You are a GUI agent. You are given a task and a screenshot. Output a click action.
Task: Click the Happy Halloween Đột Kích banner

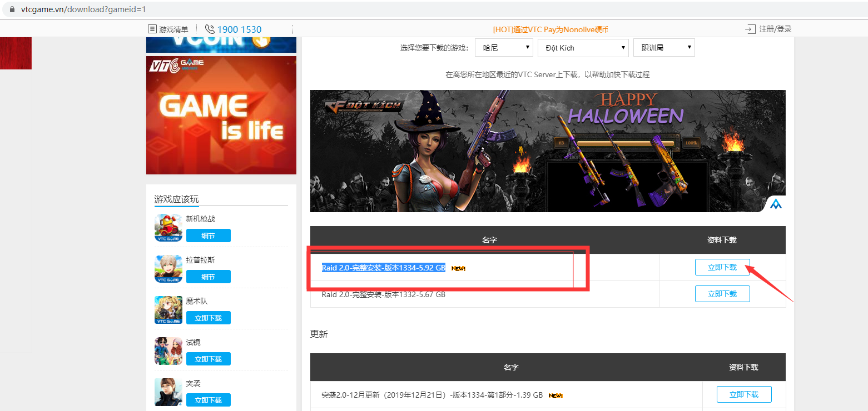click(548, 151)
